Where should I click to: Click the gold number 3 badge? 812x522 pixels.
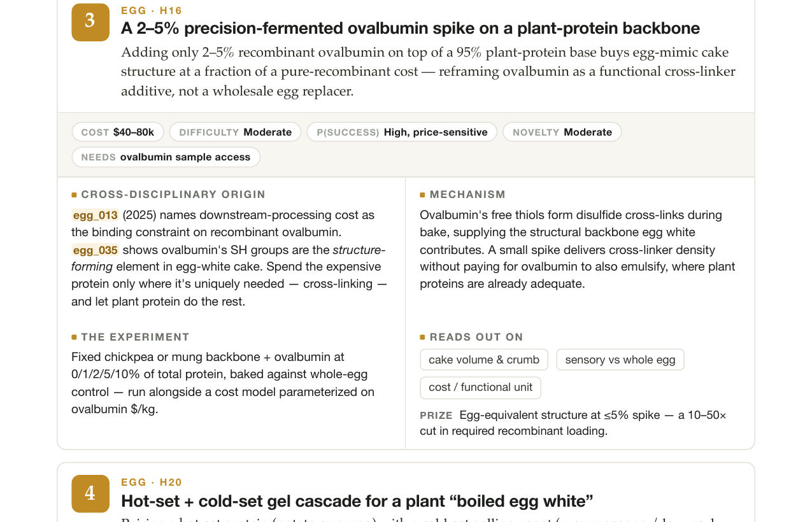(90, 22)
